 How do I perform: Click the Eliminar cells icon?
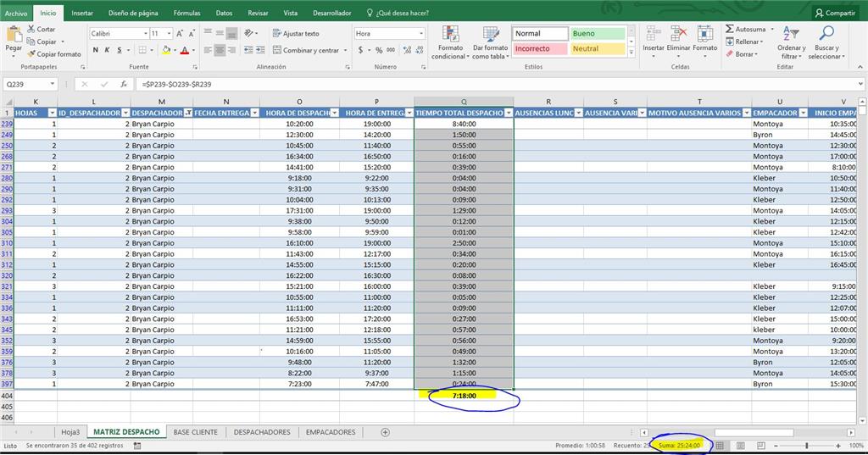click(x=678, y=35)
